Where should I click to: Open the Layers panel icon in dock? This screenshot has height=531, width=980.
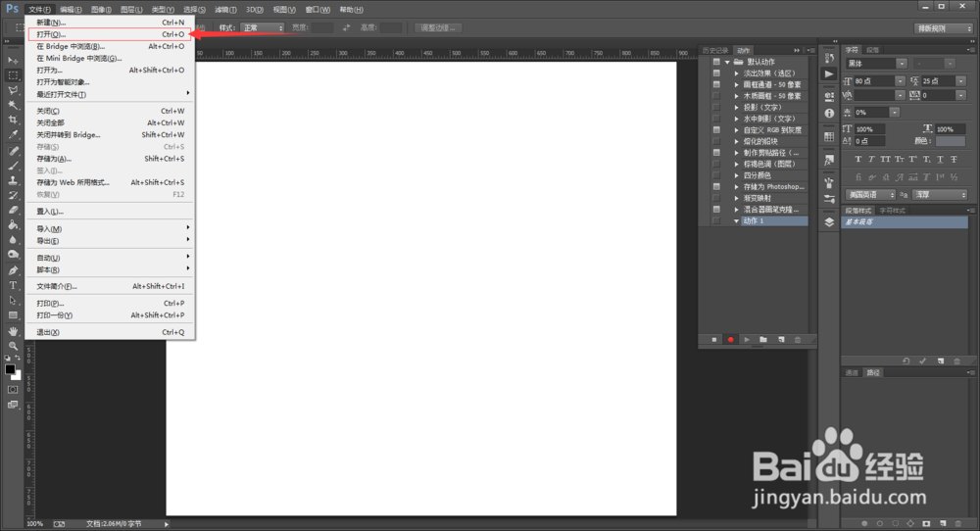(x=829, y=222)
